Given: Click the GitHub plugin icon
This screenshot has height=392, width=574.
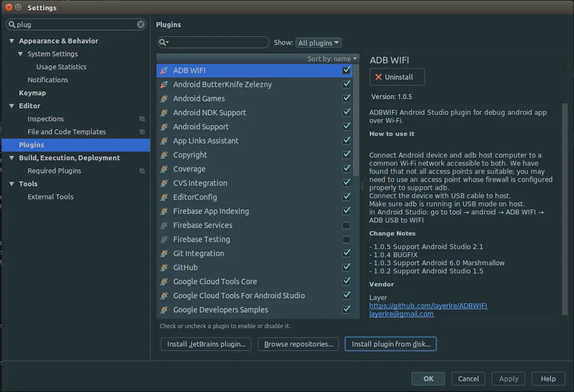Looking at the screenshot, I should click(164, 267).
